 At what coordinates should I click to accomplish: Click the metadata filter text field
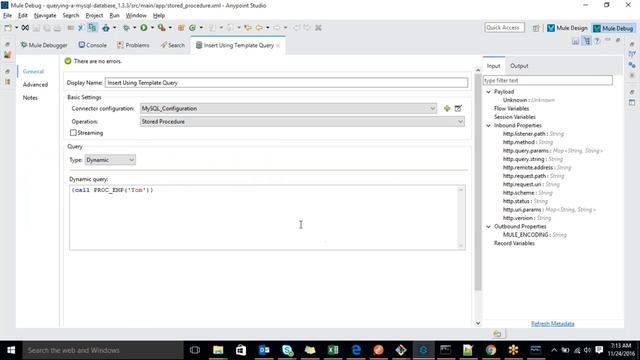point(548,80)
